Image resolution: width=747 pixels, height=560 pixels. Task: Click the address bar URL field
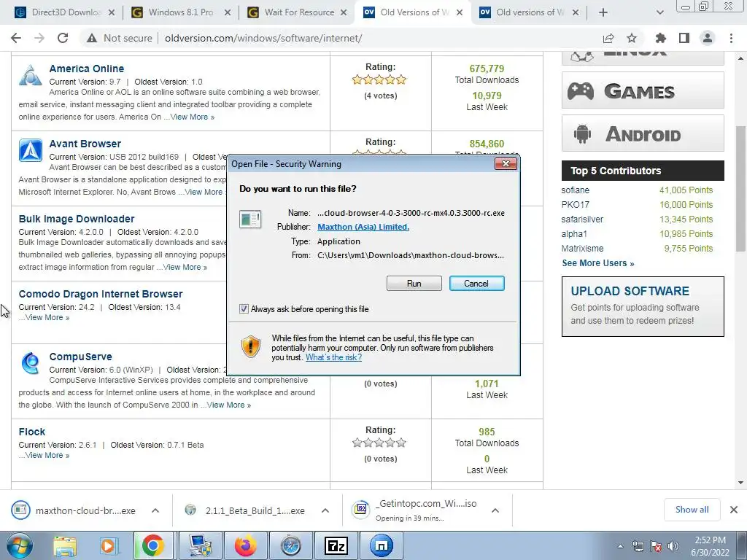[x=263, y=38]
